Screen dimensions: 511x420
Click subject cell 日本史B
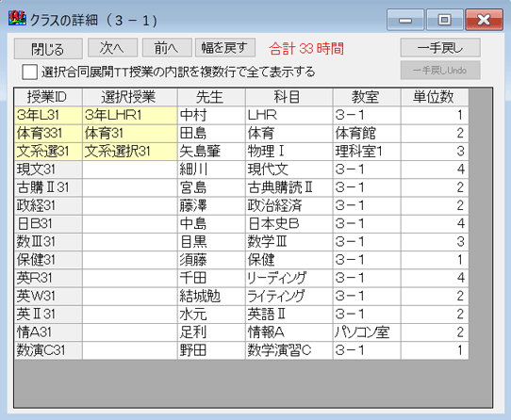(x=289, y=224)
